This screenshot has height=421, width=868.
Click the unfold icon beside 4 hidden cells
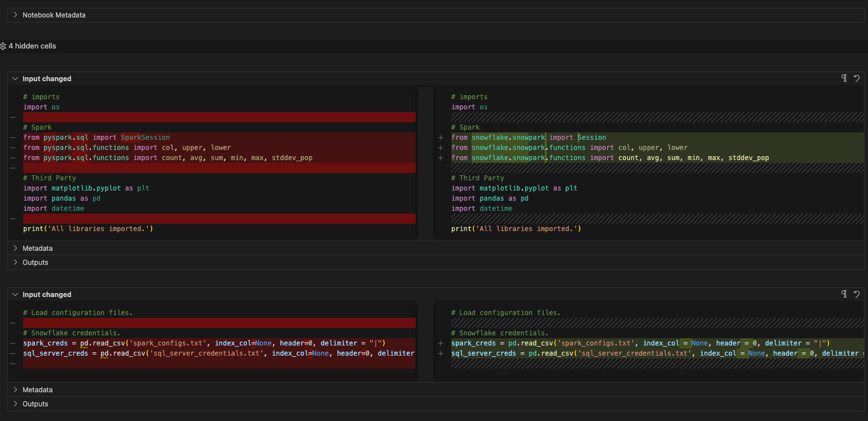pyautogui.click(x=4, y=46)
